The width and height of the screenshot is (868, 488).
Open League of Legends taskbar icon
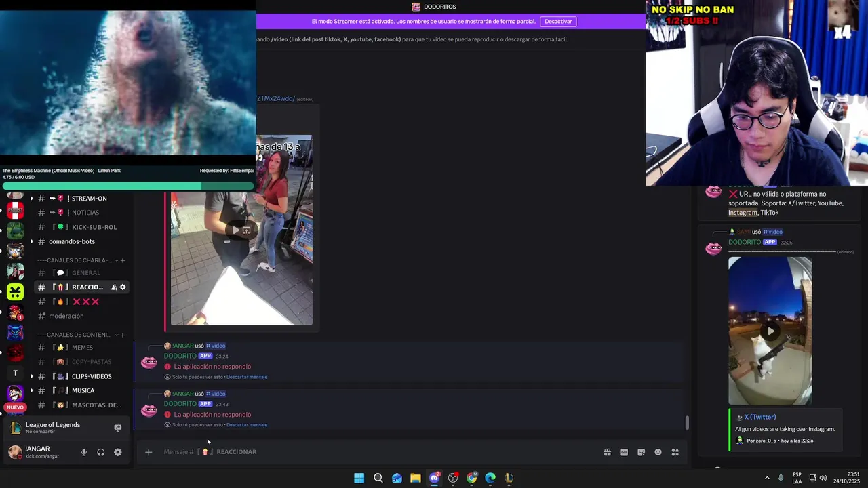point(509,478)
